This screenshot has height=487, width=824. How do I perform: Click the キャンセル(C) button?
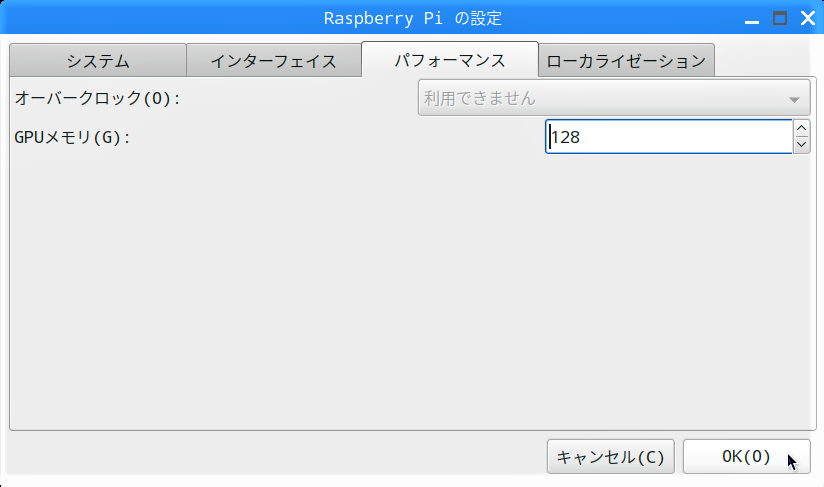[611, 457]
